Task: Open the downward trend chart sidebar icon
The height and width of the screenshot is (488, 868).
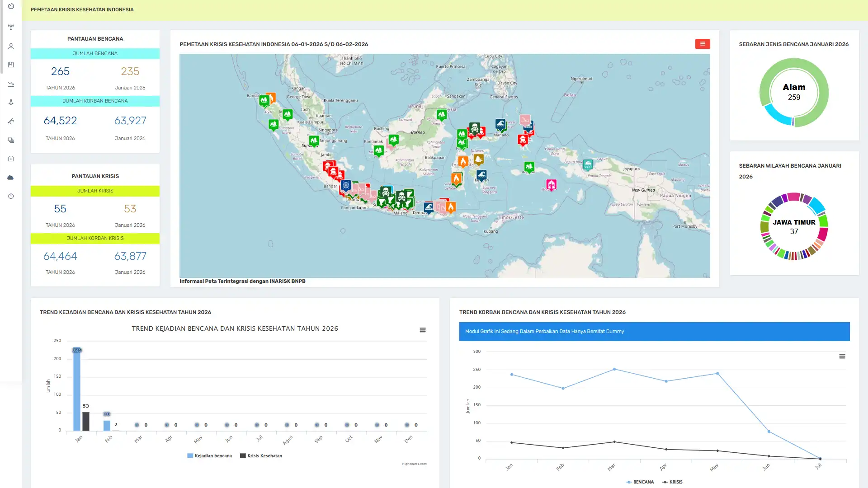Action: [11, 84]
